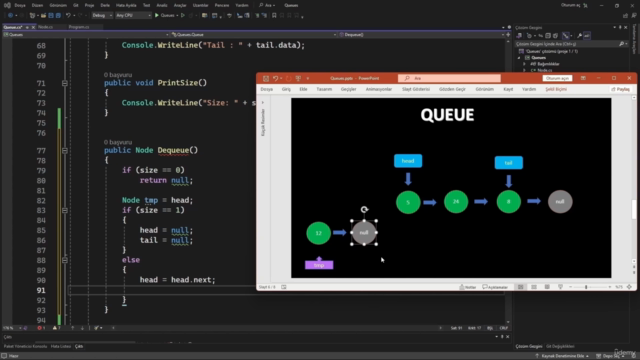Click the navigate backward circle icon in toolbar
640x360 pixels.
(x=10, y=16)
